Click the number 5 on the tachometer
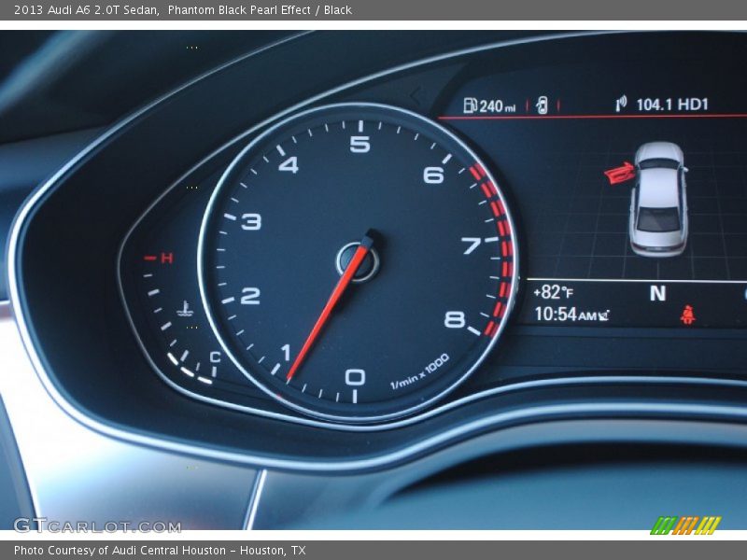This screenshot has width=747, height=560. (359, 144)
